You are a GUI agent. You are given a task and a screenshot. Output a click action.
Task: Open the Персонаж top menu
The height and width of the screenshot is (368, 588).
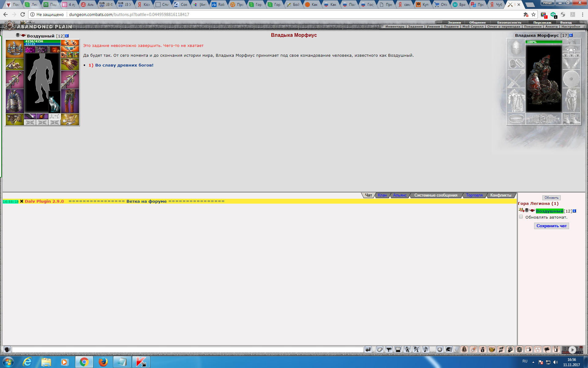click(542, 22)
